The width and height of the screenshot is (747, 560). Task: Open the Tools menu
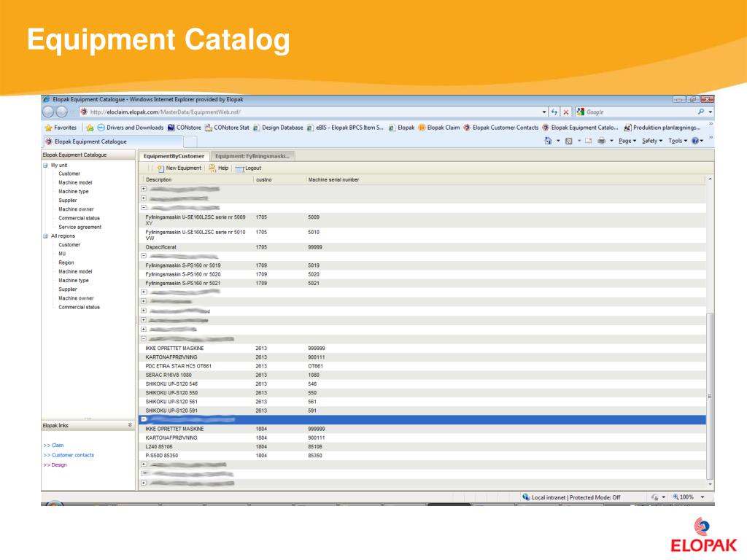678,141
